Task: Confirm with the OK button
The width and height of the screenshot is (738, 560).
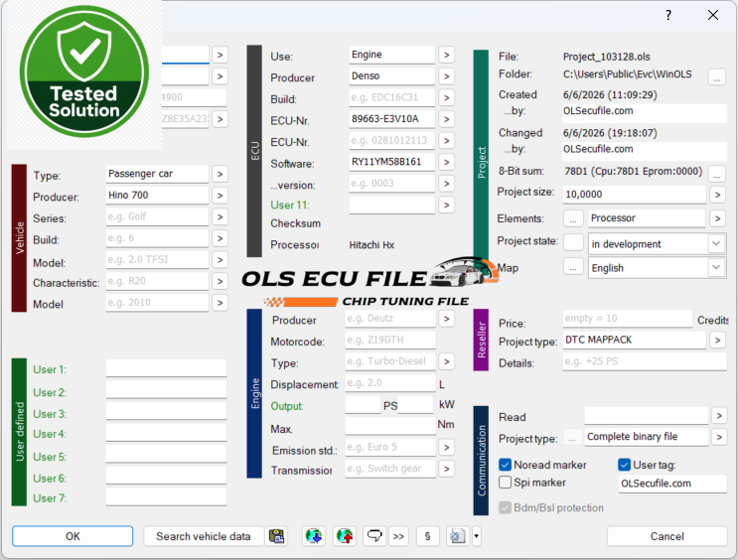Action: [73, 536]
